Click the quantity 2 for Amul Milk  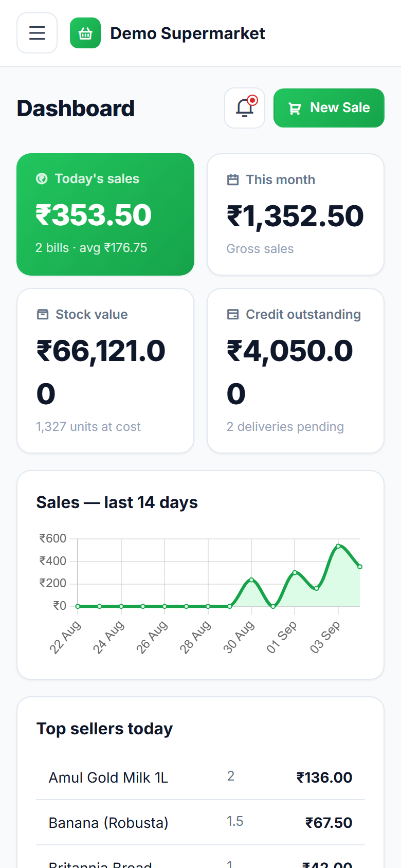pyautogui.click(x=231, y=776)
